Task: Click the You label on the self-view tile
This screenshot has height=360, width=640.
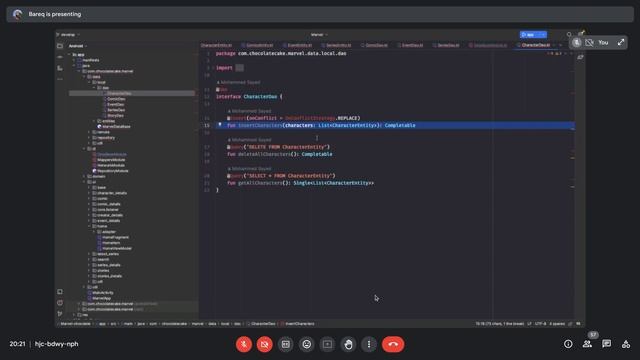Action: [x=603, y=42]
